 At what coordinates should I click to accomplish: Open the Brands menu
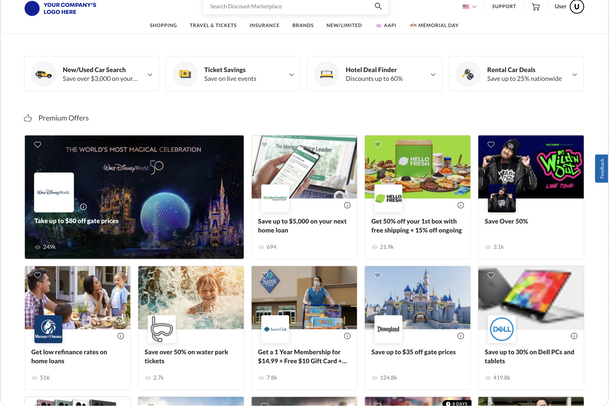[x=303, y=25]
